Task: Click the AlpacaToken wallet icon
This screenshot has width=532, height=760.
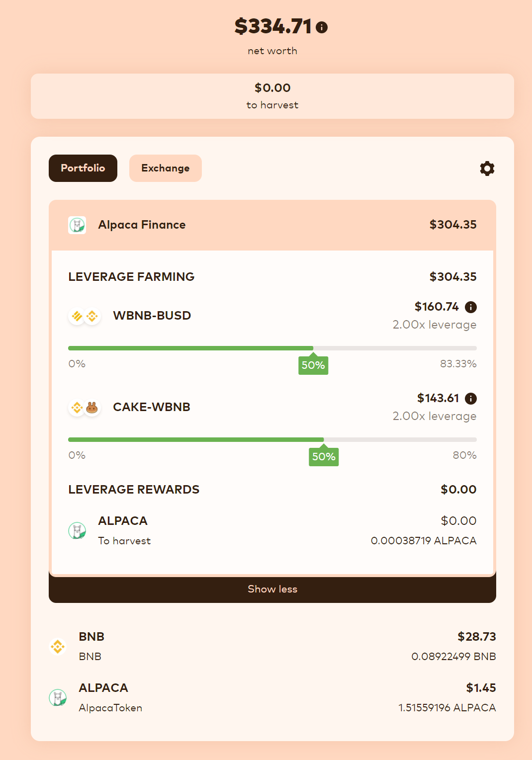Action: [58, 698]
